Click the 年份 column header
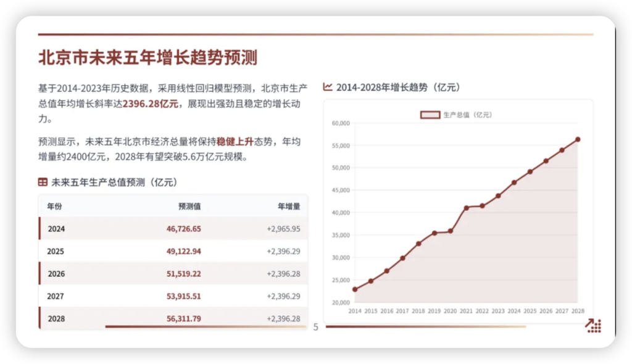 pos(54,206)
